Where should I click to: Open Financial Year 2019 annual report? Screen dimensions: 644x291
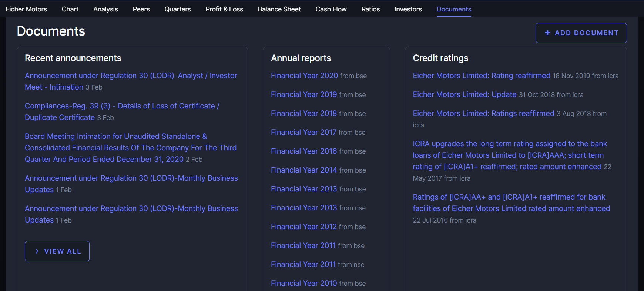[304, 94]
